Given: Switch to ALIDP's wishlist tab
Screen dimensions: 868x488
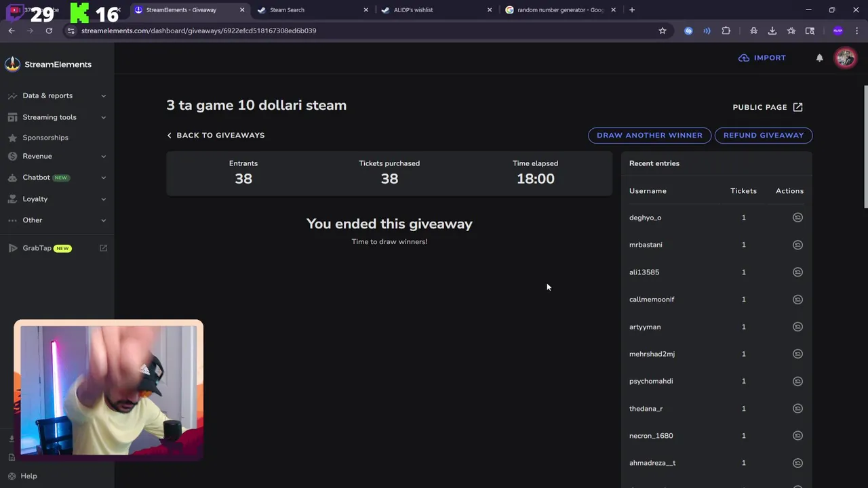Looking at the screenshot, I should click(434, 10).
